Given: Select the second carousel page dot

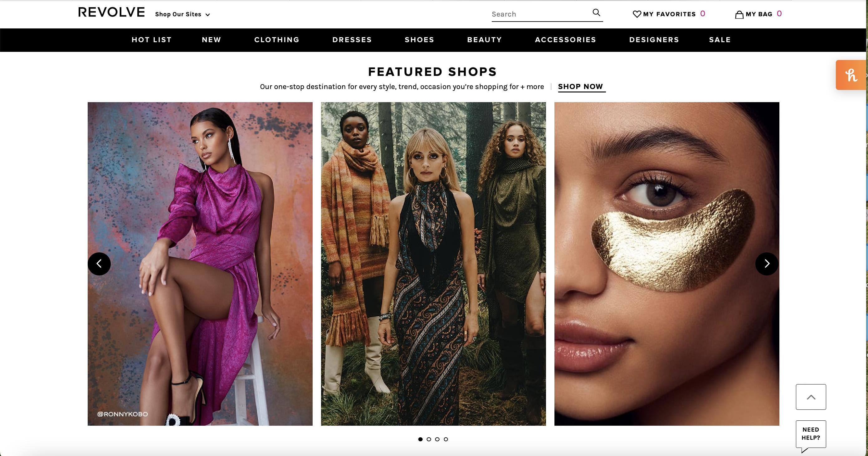Looking at the screenshot, I should pos(429,439).
